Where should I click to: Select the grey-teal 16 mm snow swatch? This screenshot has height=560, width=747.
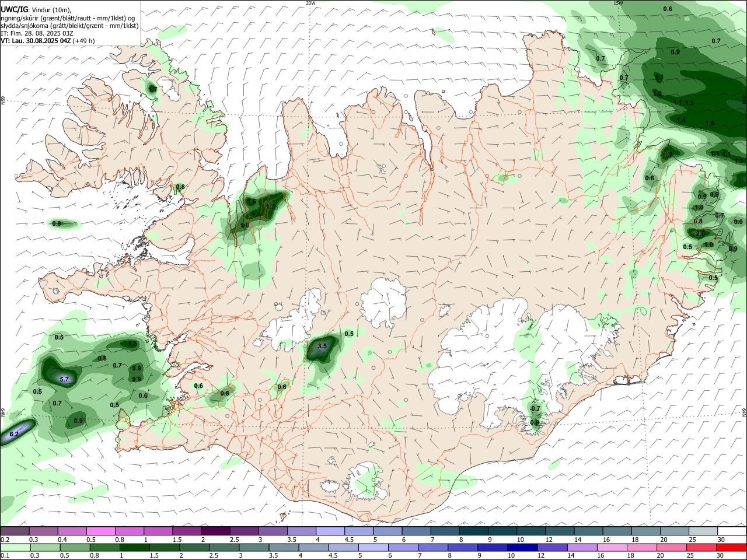coord(617,531)
